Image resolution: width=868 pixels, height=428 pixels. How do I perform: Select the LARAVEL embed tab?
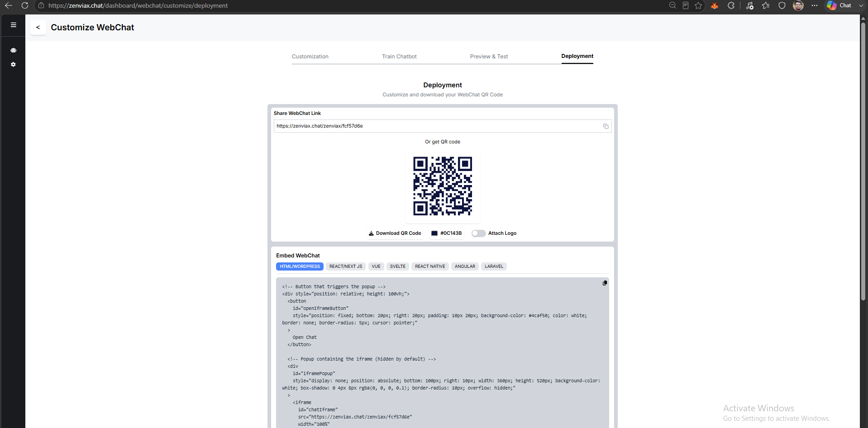pyautogui.click(x=494, y=266)
